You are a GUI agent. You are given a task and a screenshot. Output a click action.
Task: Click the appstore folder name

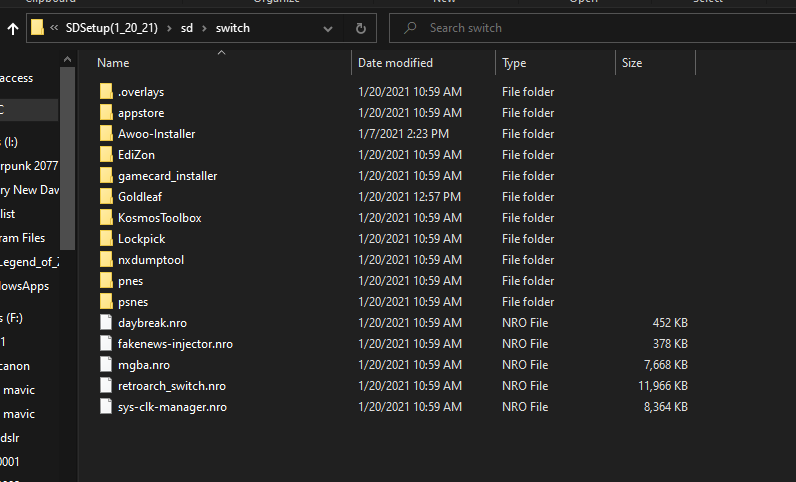tap(141, 113)
